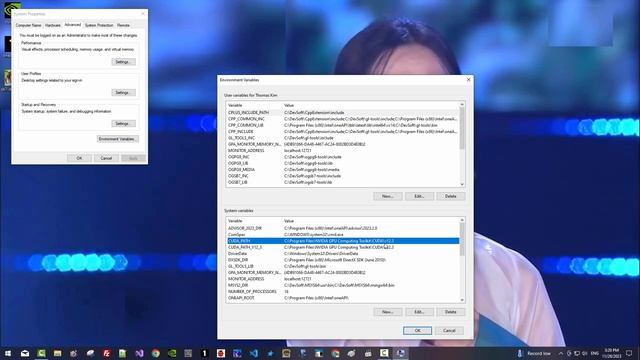Click New under user variables

click(387, 196)
